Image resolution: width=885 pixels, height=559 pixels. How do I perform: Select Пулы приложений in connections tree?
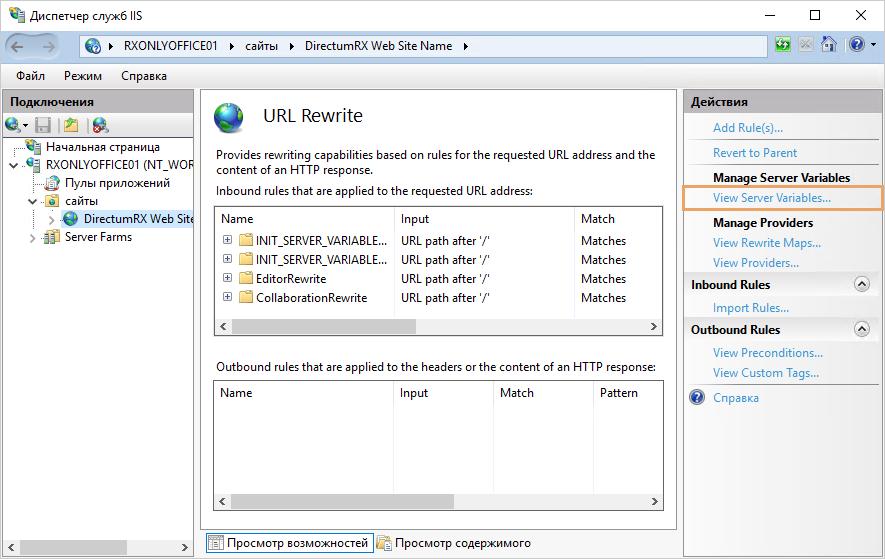coord(117,183)
